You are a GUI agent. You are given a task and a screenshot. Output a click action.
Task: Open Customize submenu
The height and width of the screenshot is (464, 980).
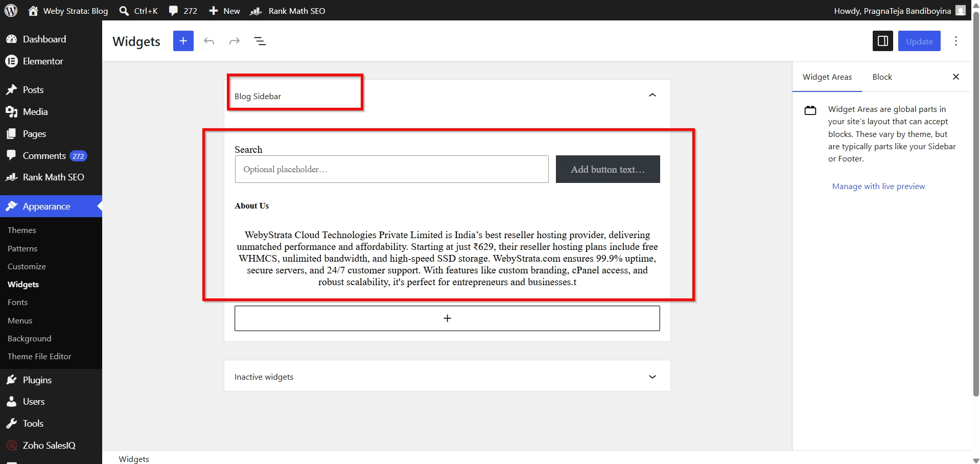click(x=27, y=267)
